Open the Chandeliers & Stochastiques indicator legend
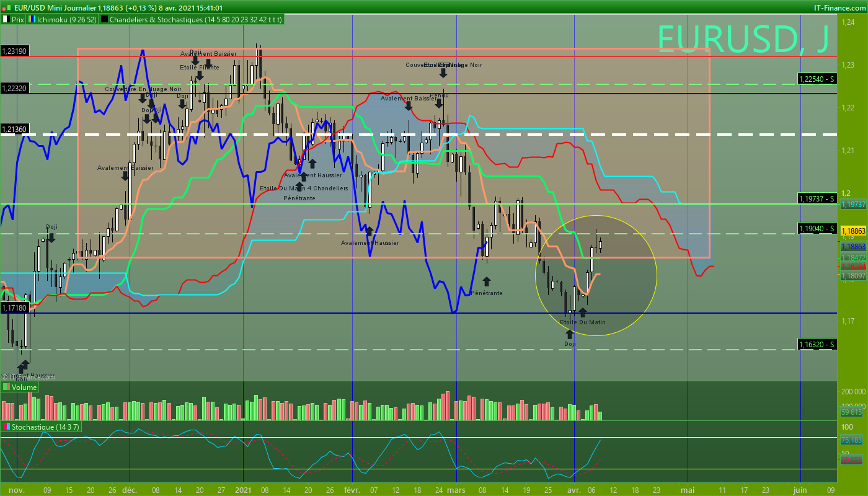868x496 pixels. point(192,19)
